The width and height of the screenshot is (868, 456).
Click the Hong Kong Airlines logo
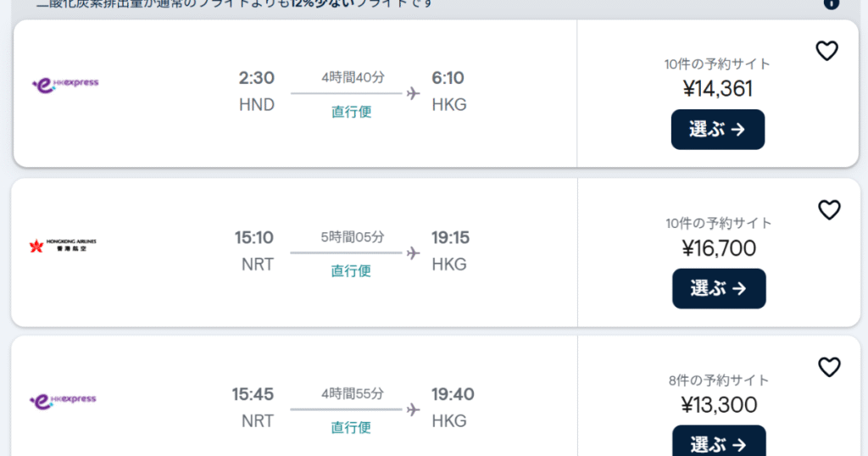(x=63, y=245)
